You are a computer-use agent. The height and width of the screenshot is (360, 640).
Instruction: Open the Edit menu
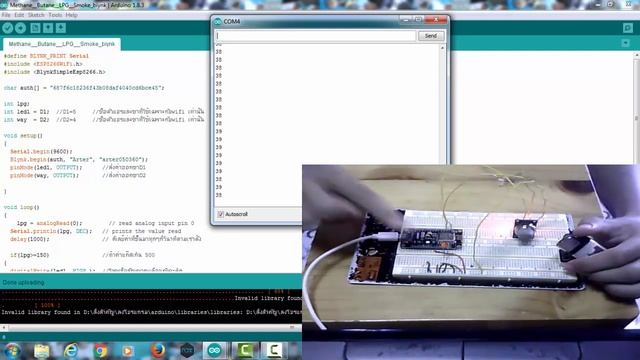click(x=19, y=15)
